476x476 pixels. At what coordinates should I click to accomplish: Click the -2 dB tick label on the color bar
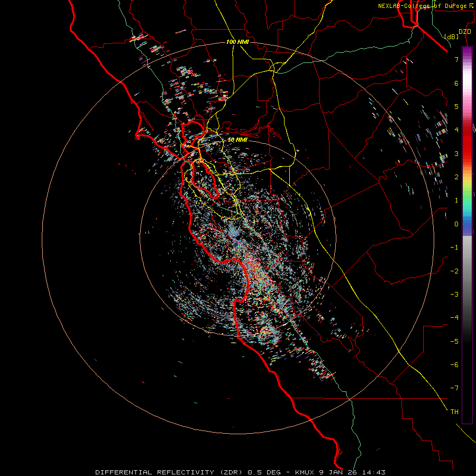click(454, 271)
